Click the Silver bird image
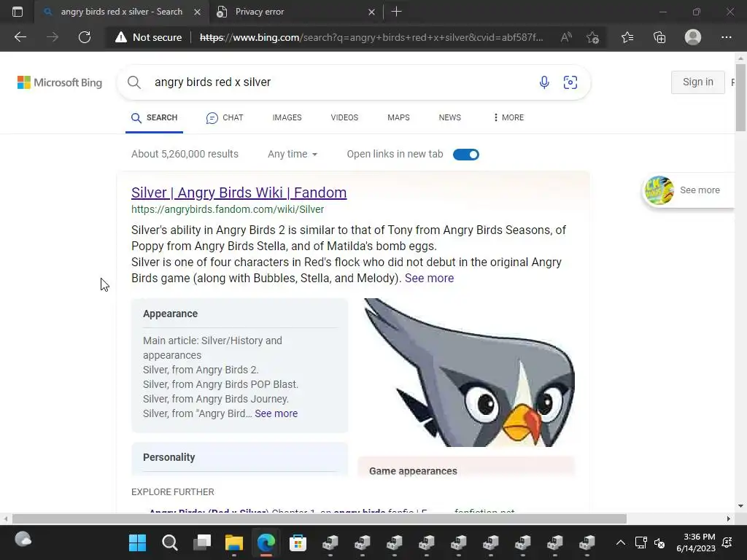The width and height of the screenshot is (747, 560). tap(469, 373)
